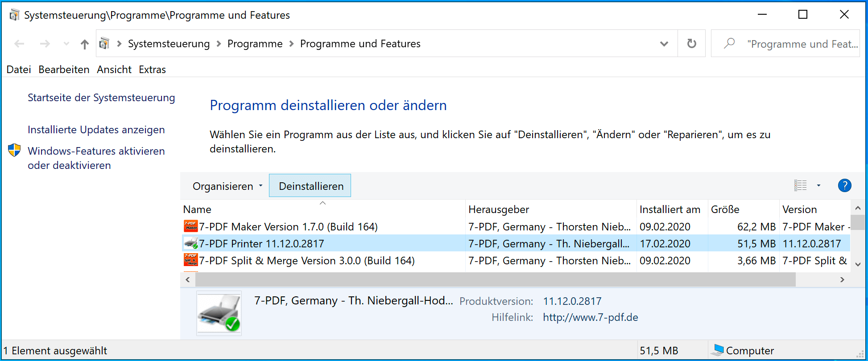This screenshot has height=361, width=868.
Task: Click the forward navigation arrow
Action: pyautogui.click(x=45, y=44)
